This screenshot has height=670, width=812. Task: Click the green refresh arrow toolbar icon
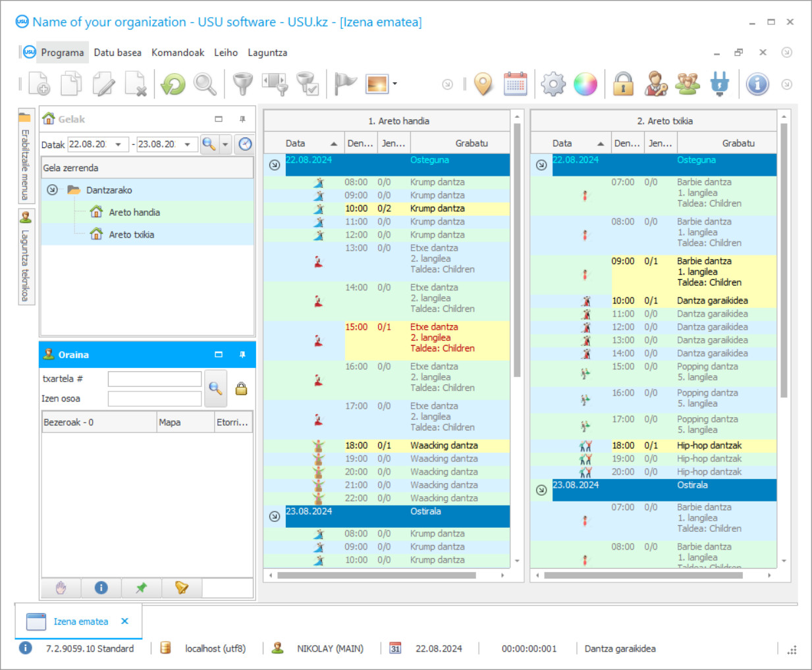(x=173, y=84)
